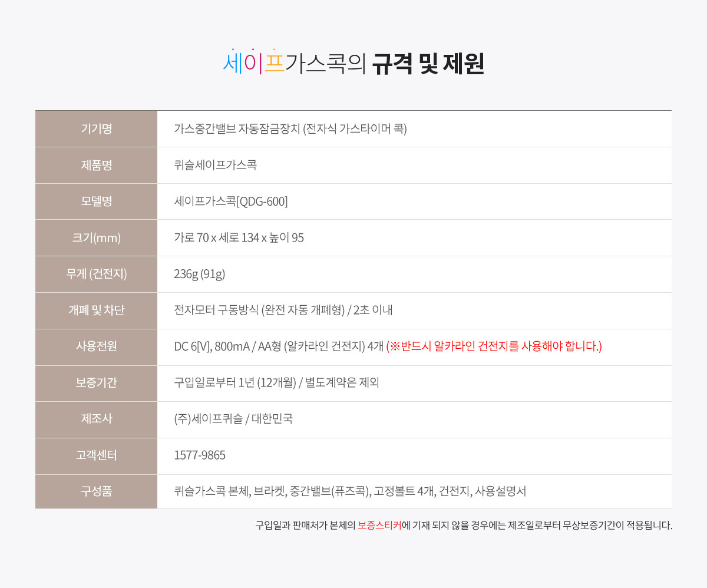This screenshot has height=588, width=707.
Task: Click the manufacturer value (주)세이프퀴슬 / 대한민국
Action: [233, 419]
